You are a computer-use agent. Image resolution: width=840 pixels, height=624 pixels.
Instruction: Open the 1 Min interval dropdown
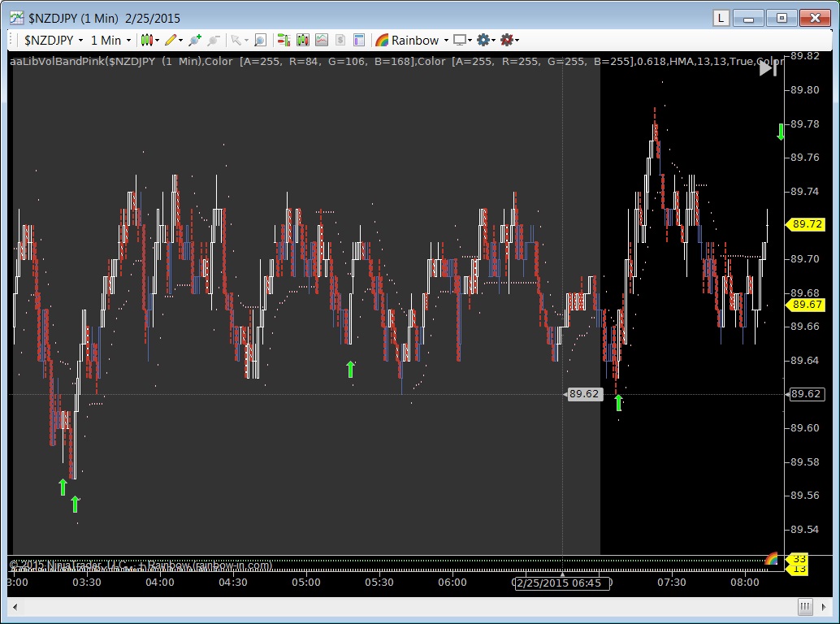pos(111,40)
